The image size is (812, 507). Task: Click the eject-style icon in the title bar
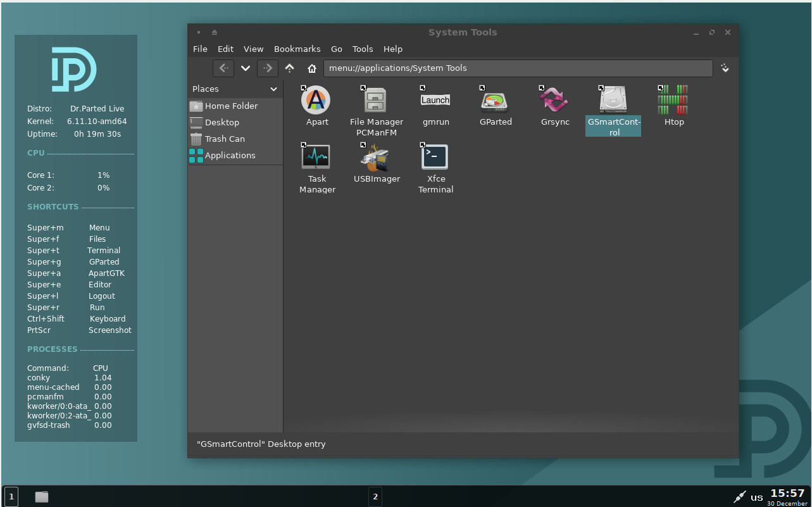point(215,32)
